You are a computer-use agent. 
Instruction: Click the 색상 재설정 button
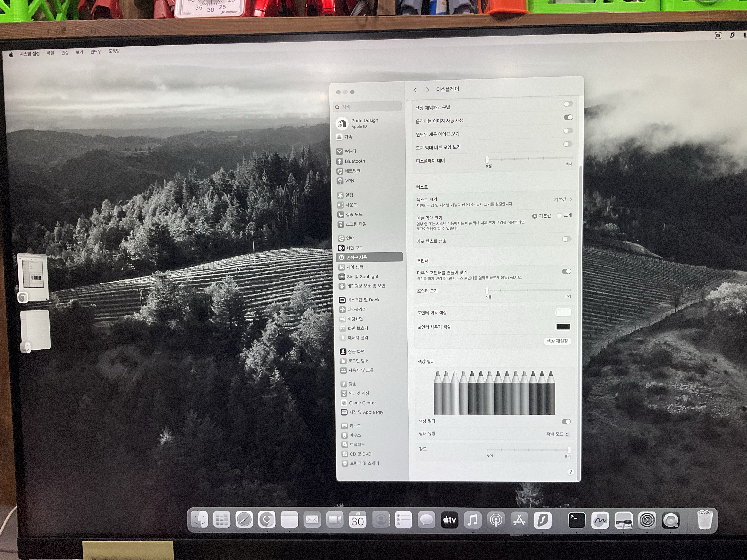coord(557,341)
